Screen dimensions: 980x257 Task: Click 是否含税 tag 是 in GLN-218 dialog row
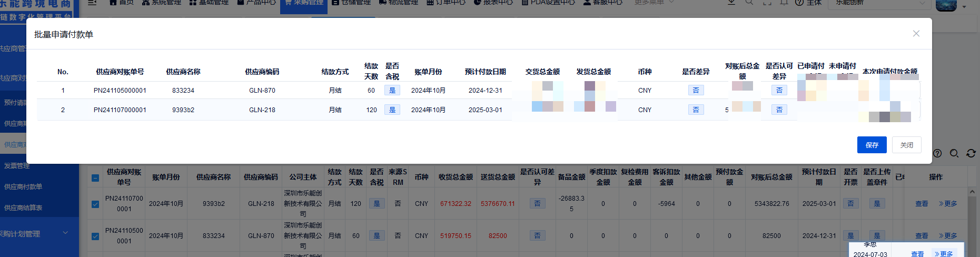click(x=392, y=110)
